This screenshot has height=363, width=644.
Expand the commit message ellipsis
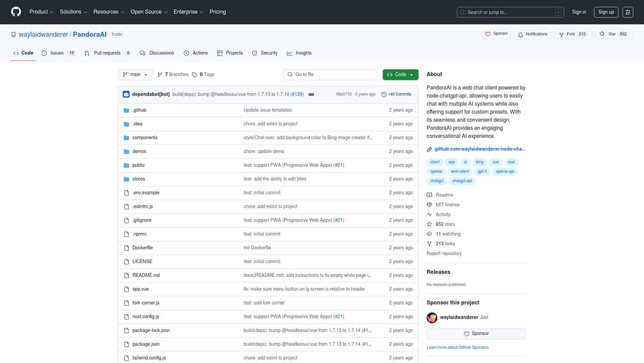tap(311, 94)
